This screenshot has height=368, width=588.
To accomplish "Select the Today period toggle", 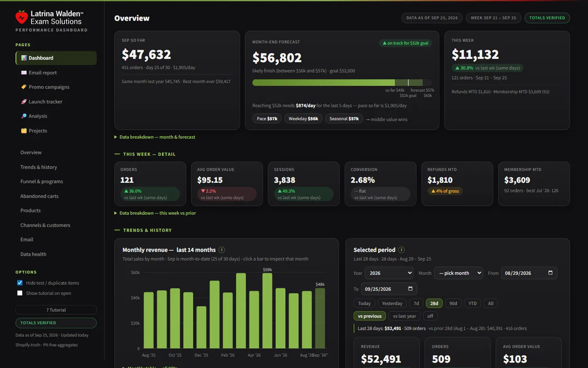I will tap(364, 303).
